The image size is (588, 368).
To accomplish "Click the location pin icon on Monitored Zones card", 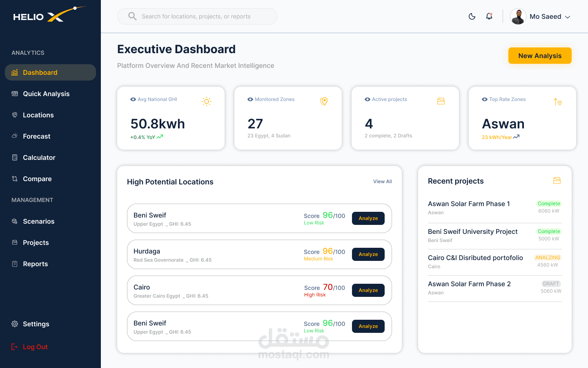I will coord(324,101).
